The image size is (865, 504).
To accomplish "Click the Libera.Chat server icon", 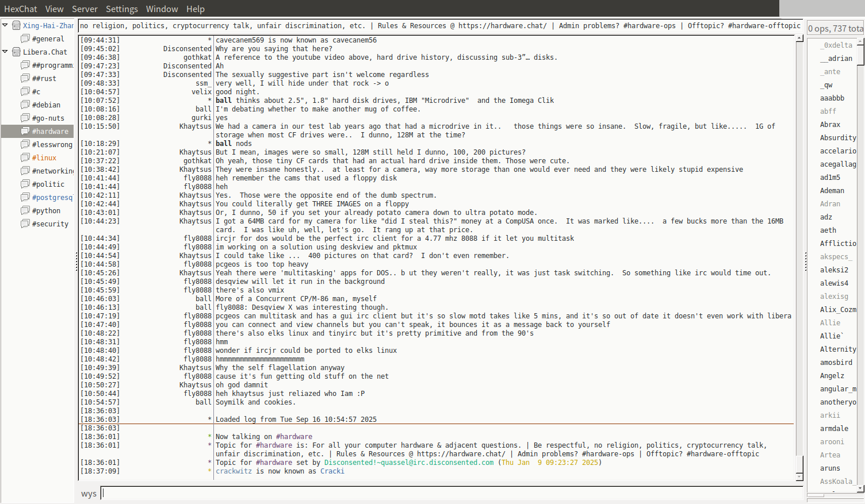I will tap(16, 52).
